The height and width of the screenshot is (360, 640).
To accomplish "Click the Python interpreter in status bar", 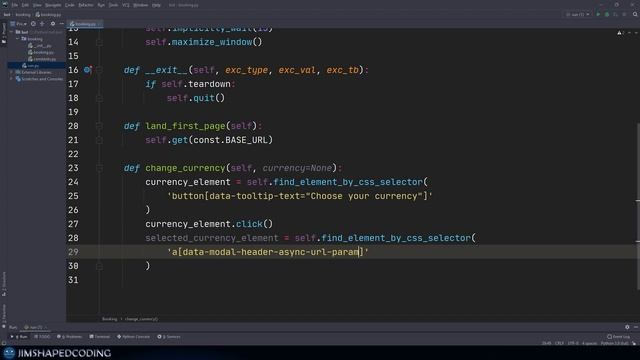I will click(x=615, y=344).
